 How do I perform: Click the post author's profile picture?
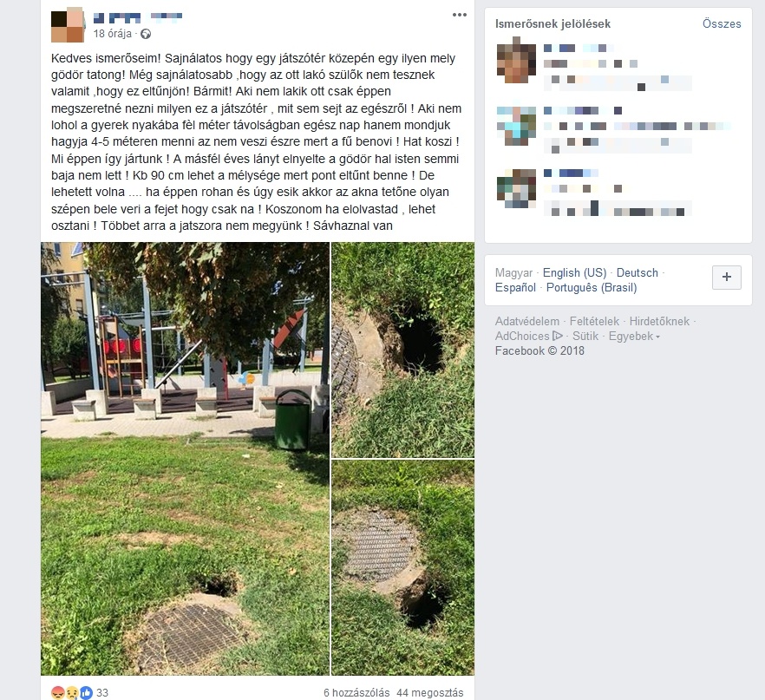click(68, 24)
